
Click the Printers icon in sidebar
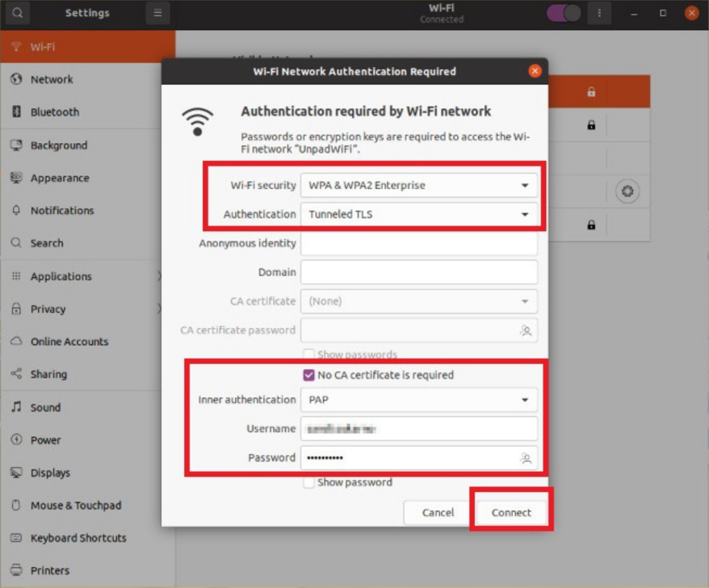(x=16, y=570)
